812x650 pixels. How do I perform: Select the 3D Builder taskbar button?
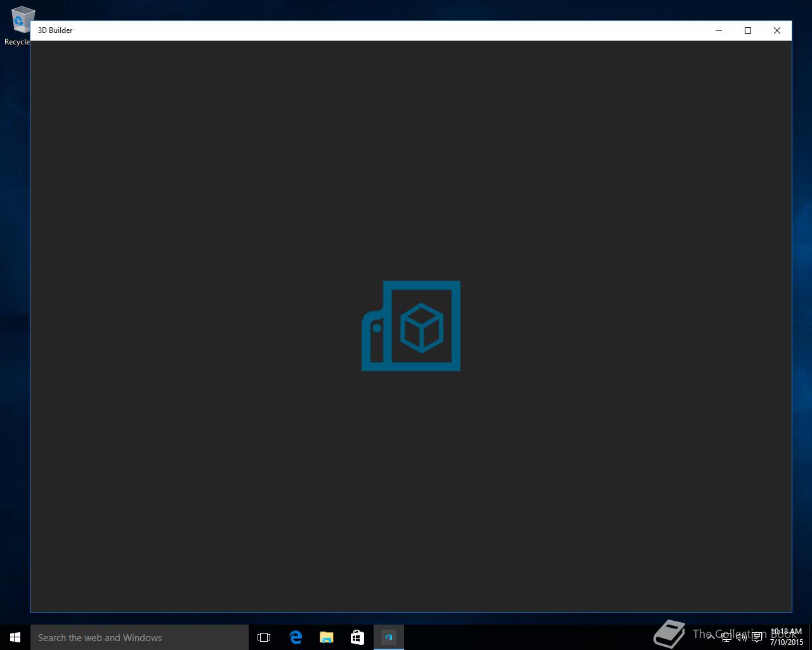[x=389, y=637]
